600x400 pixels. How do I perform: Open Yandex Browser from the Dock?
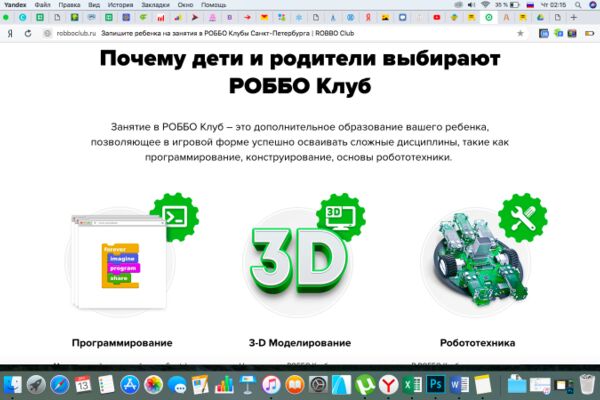pyautogui.click(x=388, y=384)
